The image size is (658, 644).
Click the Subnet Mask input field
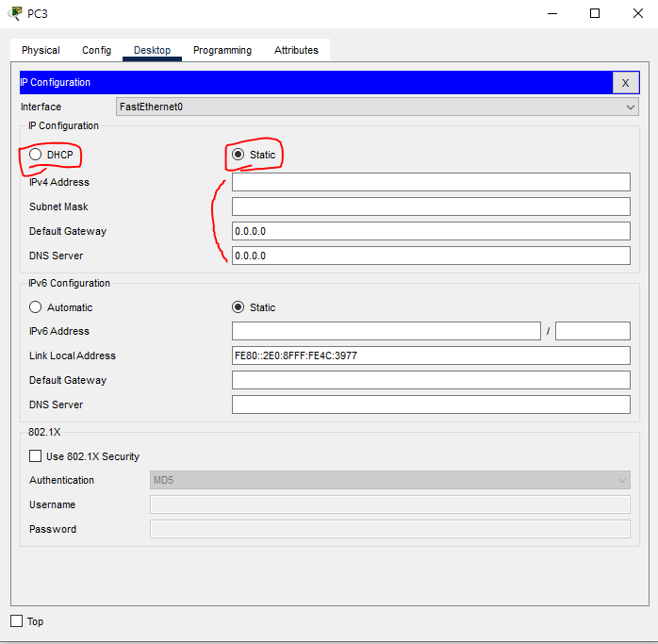(431, 206)
